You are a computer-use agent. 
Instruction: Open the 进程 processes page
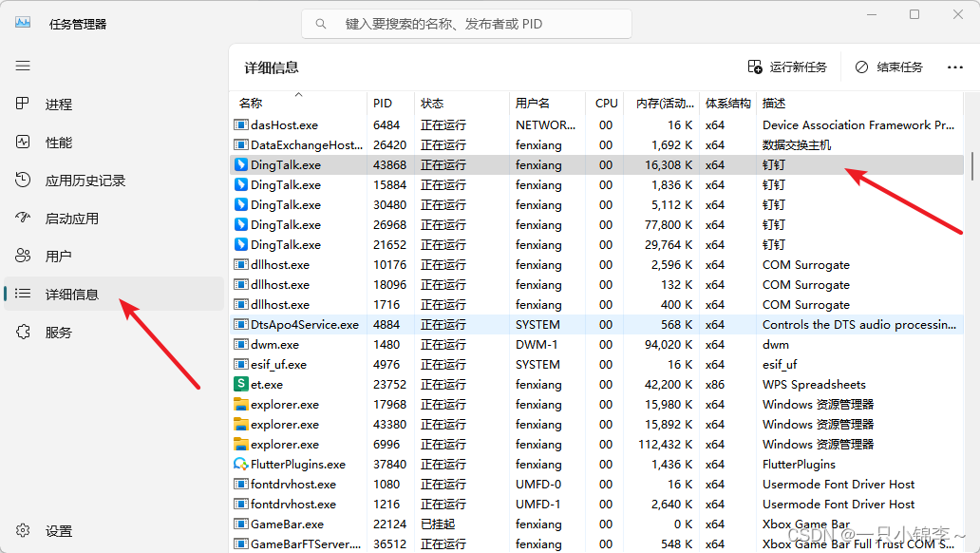[114, 104]
